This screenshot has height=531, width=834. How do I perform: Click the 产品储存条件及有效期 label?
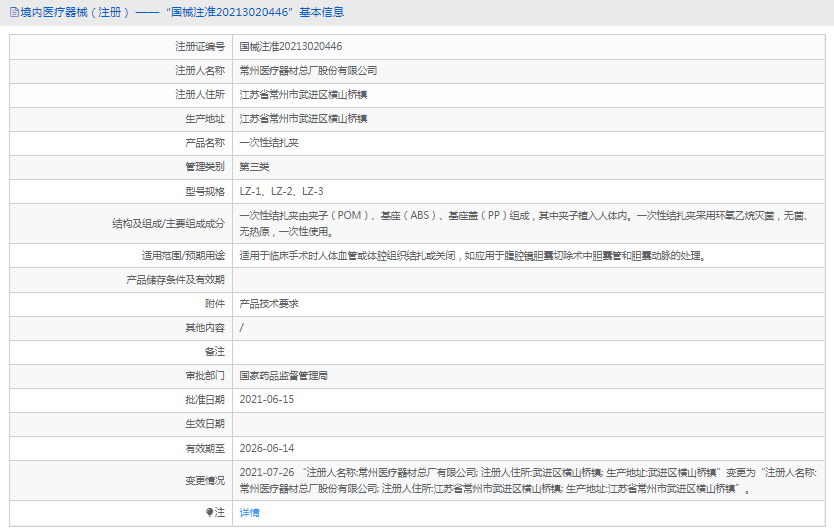(176, 280)
